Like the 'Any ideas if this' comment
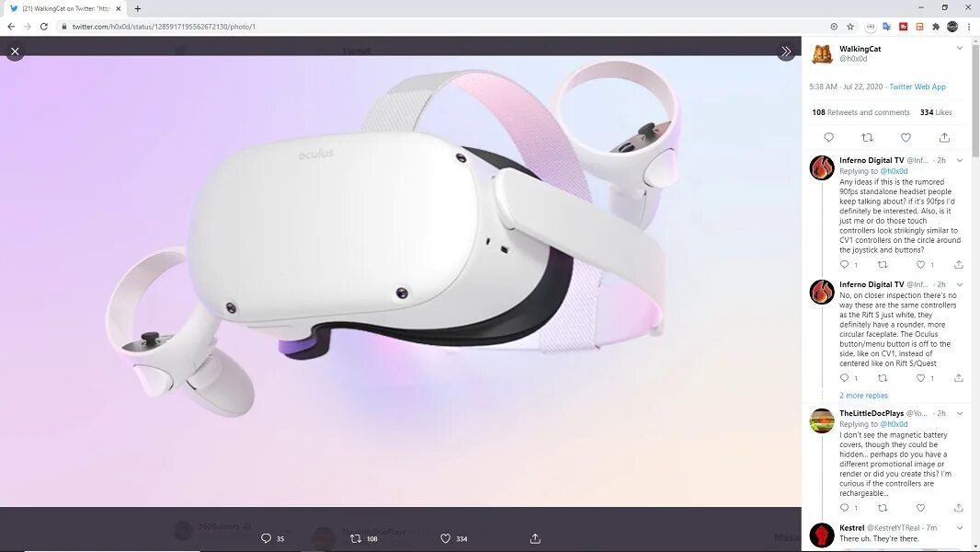The width and height of the screenshot is (980, 552). [920, 264]
